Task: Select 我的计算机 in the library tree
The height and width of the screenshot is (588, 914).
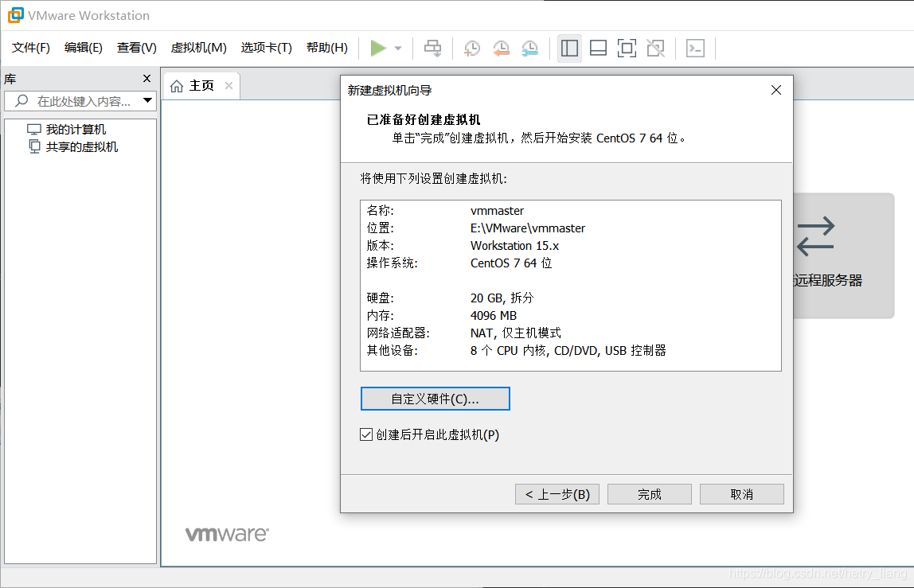Action: (76, 130)
